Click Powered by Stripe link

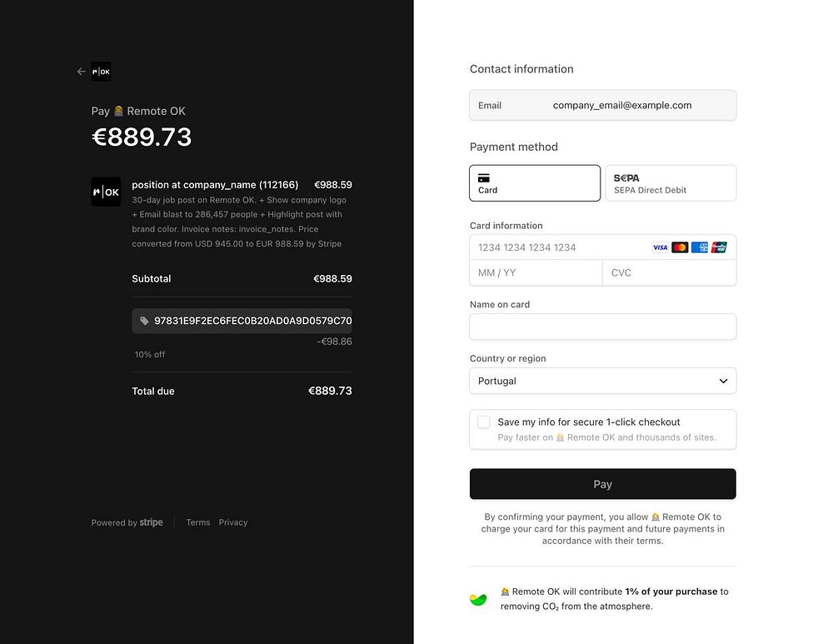pyautogui.click(x=127, y=522)
